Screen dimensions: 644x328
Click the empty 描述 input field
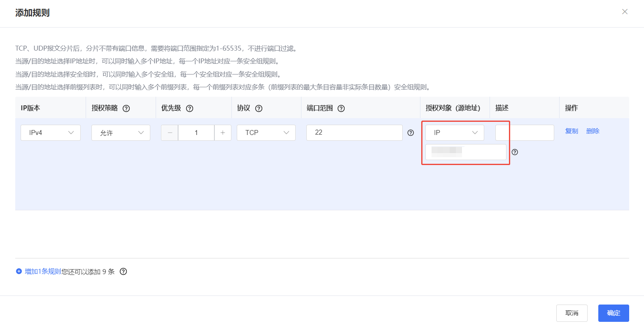pos(525,133)
